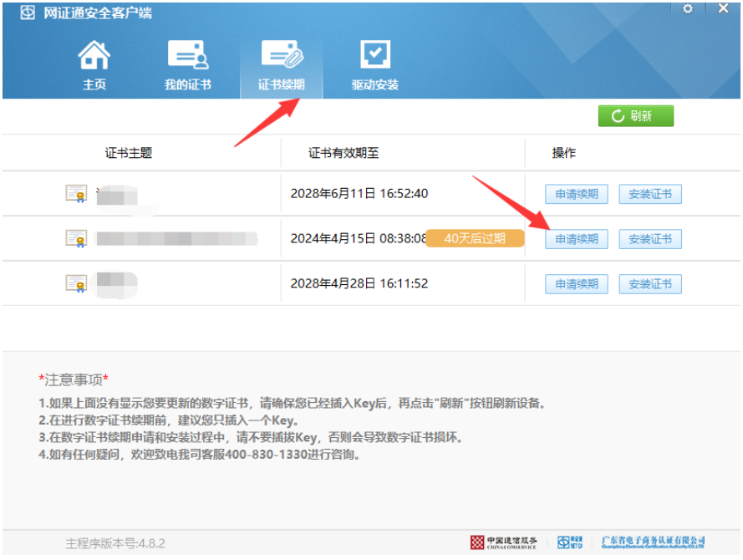The image size is (743, 560).
Task: Click the 网证通 app logo icon
Action: [x=28, y=13]
